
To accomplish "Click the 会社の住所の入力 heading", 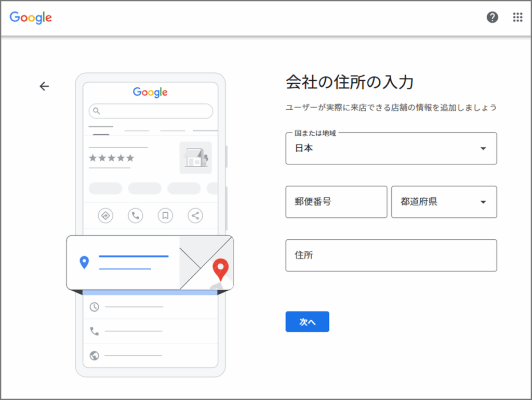I will [349, 82].
